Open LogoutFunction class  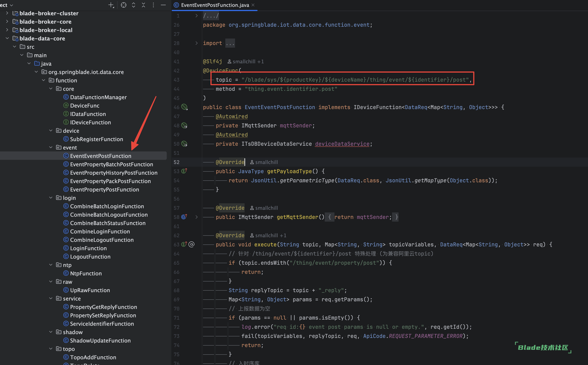point(90,257)
